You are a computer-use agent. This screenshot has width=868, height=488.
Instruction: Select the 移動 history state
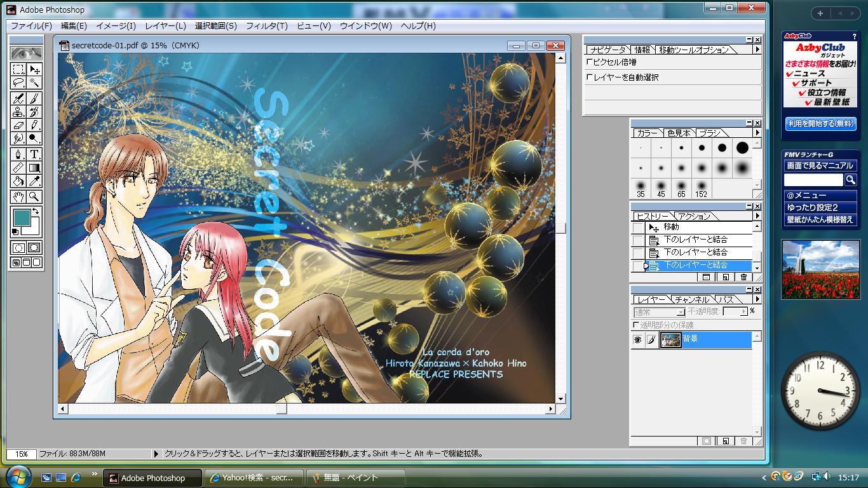pyautogui.click(x=698, y=227)
